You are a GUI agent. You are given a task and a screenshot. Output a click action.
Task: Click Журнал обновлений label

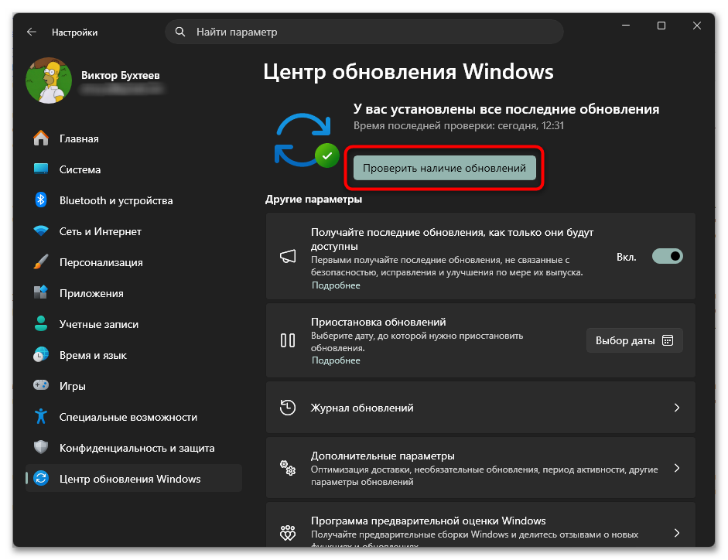(x=361, y=408)
